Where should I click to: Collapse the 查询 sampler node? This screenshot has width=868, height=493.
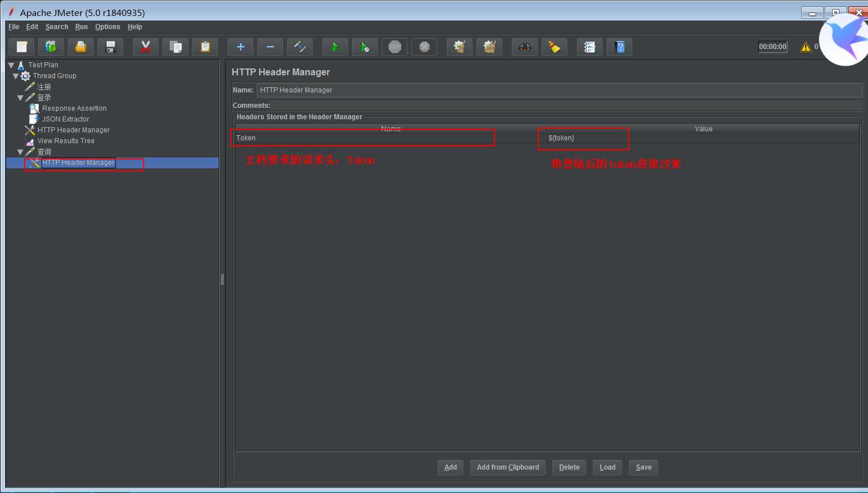pos(21,152)
